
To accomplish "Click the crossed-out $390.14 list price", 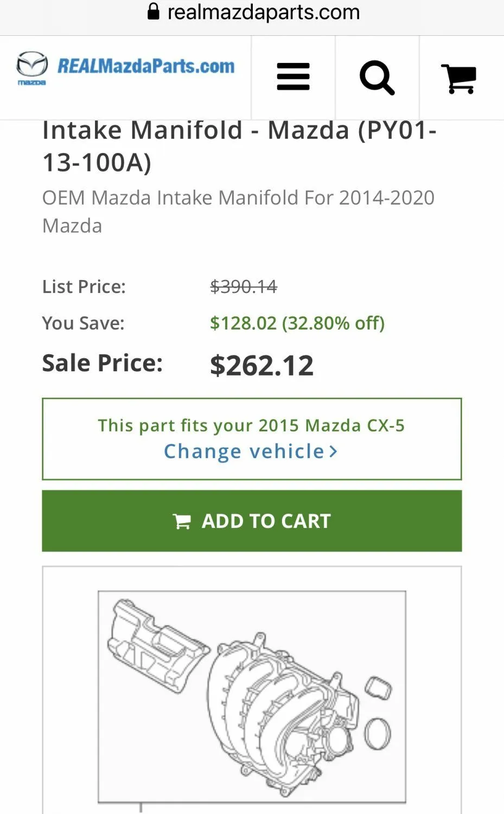I will point(244,287).
